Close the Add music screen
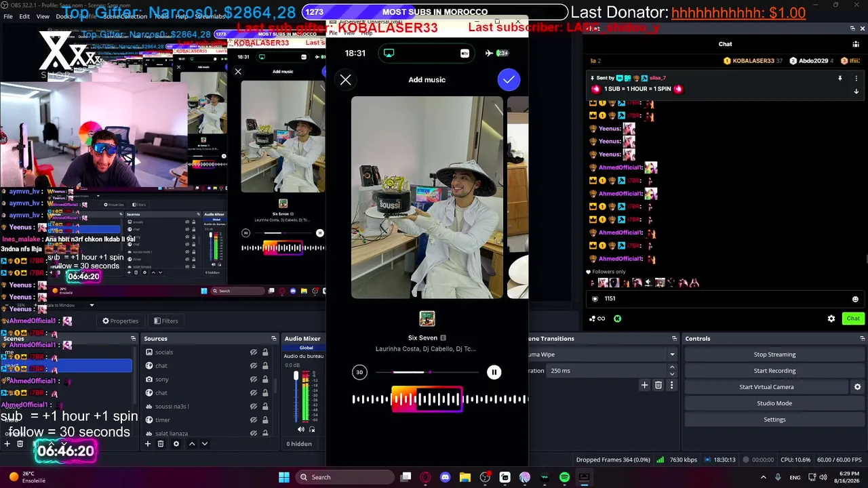The width and height of the screenshot is (868, 488). 345,80
